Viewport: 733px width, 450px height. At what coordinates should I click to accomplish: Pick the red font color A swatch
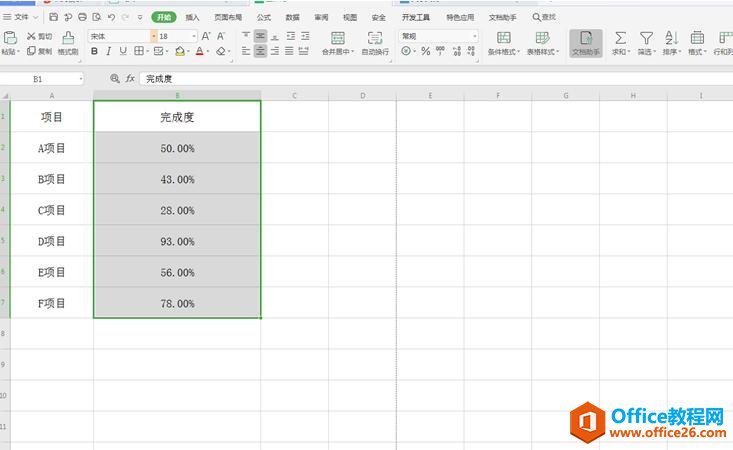(x=200, y=51)
